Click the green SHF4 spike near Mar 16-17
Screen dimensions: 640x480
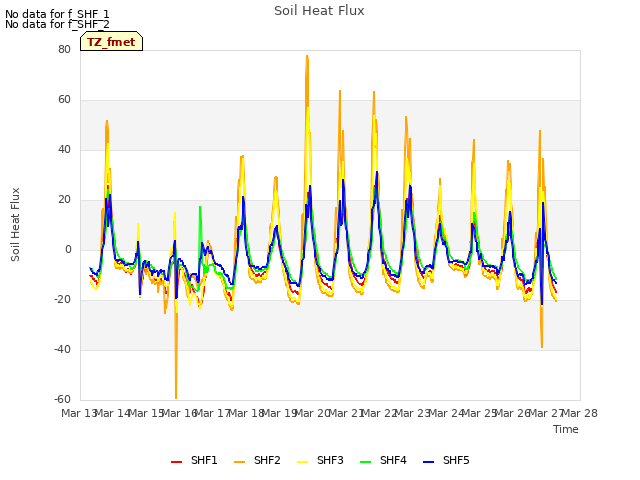click(200, 207)
